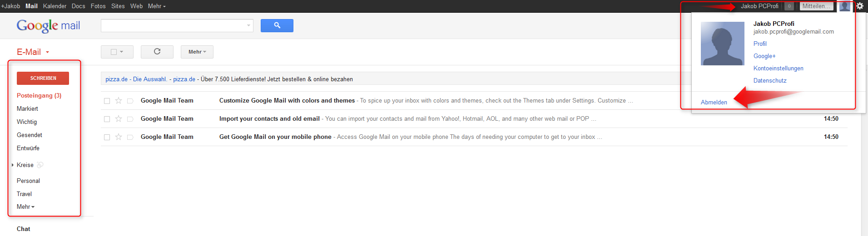The height and width of the screenshot is (236, 868).
Task: Open Kalender in top navigation bar
Action: [x=55, y=6]
